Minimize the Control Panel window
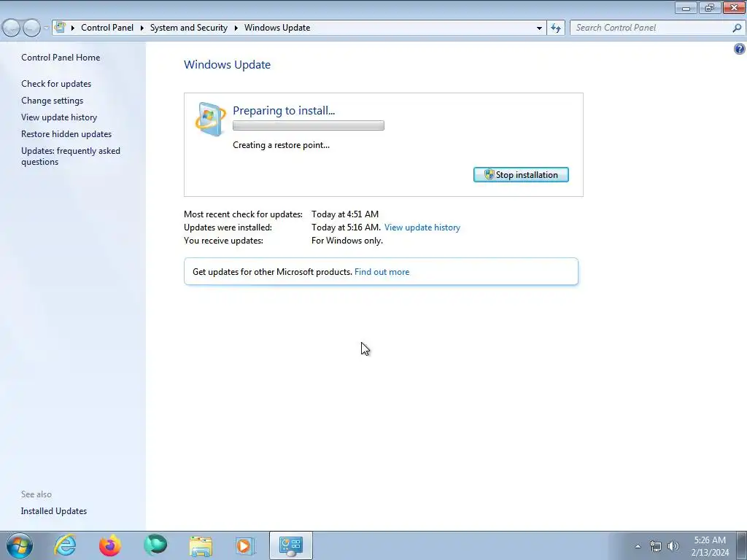 686,7
